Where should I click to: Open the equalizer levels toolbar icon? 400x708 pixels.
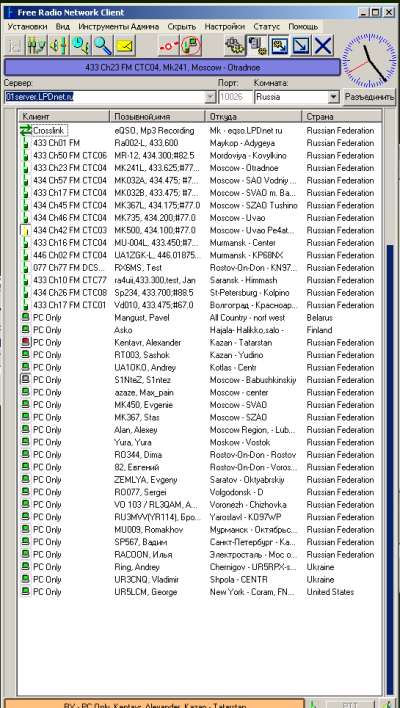pyautogui.click(x=37, y=46)
